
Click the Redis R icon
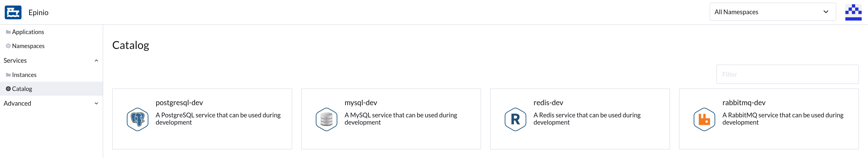pyautogui.click(x=515, y=119)
